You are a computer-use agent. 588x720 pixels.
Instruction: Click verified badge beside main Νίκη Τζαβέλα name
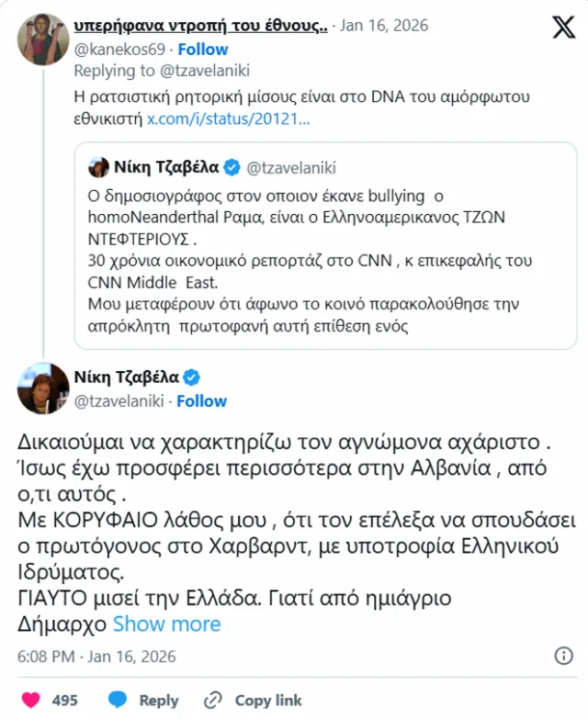[x=193, y=377]
